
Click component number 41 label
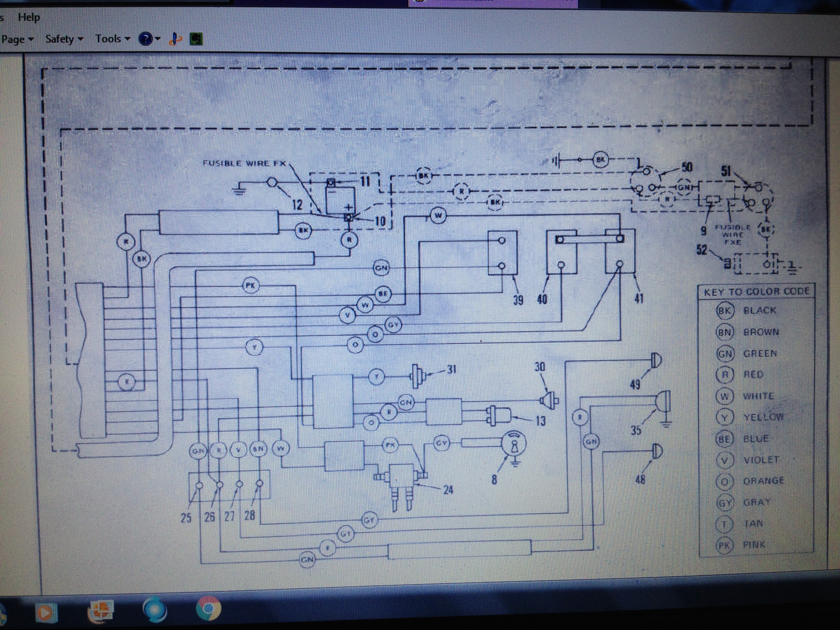tap(639, 299)
